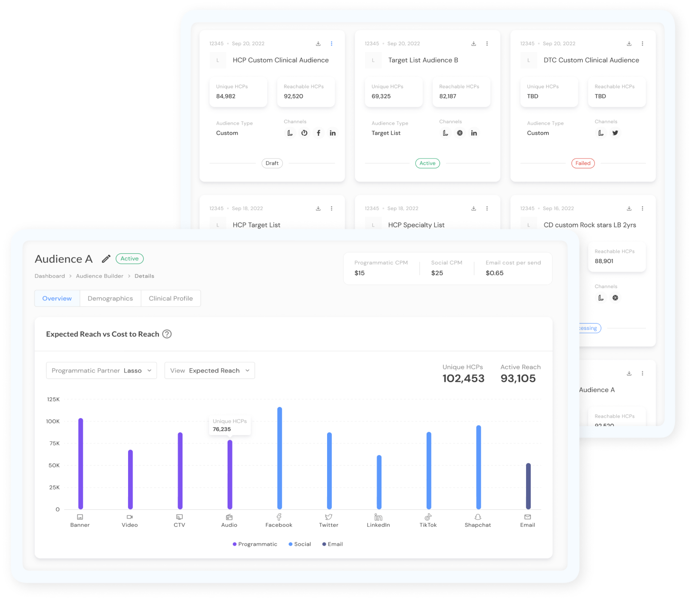691x616 pixels.
Task: Edit the Audience A name with pencil icon
Action: click(106, 259)
